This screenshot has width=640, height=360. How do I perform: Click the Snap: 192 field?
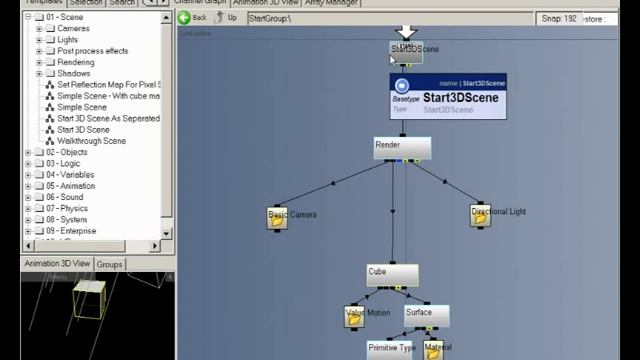coord(559,19)
